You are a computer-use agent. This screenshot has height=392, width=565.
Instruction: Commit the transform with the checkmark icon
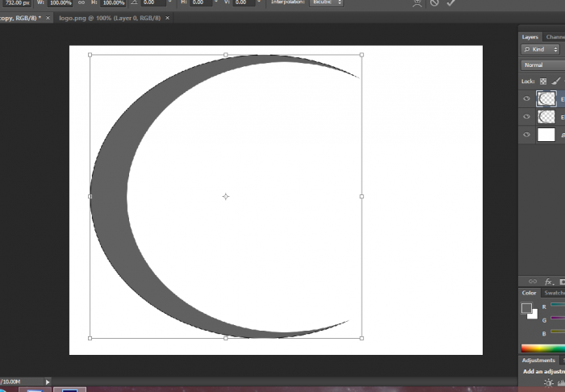451,3
